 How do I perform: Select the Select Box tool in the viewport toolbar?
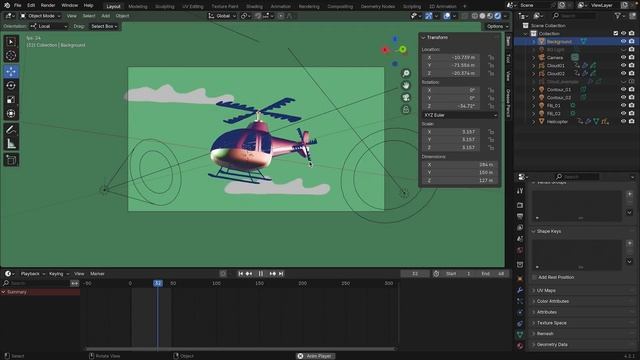click(11, 42)
